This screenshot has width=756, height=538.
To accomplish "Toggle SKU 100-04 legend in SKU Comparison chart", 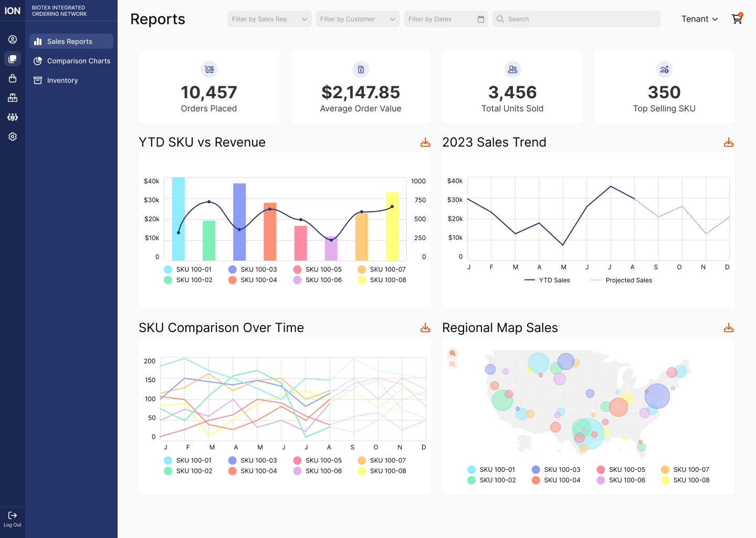I will coord(253,471).
